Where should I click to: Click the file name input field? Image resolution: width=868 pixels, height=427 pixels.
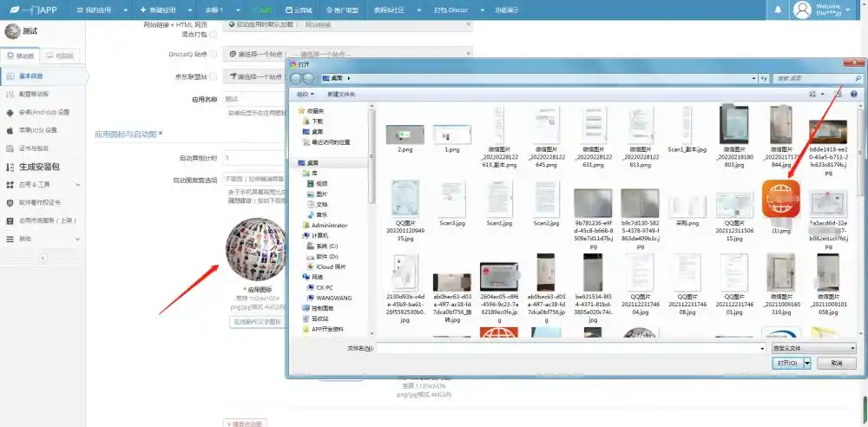click(571, 348)
